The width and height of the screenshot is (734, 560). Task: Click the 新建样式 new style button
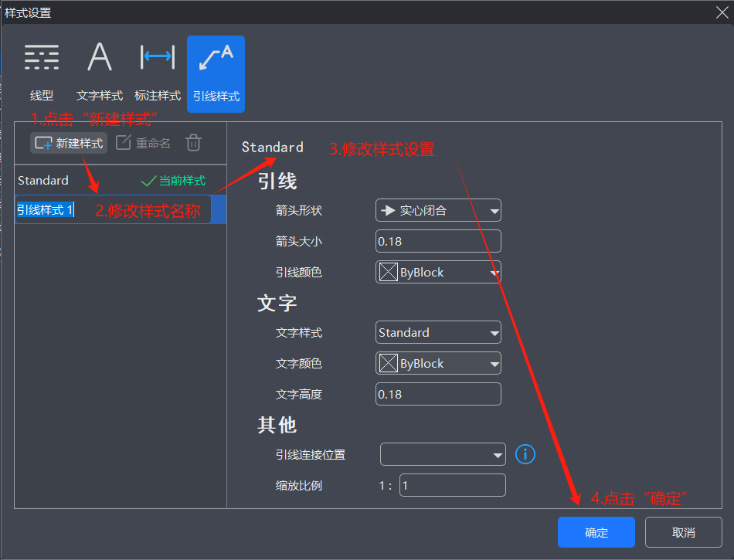pos(69,143)
